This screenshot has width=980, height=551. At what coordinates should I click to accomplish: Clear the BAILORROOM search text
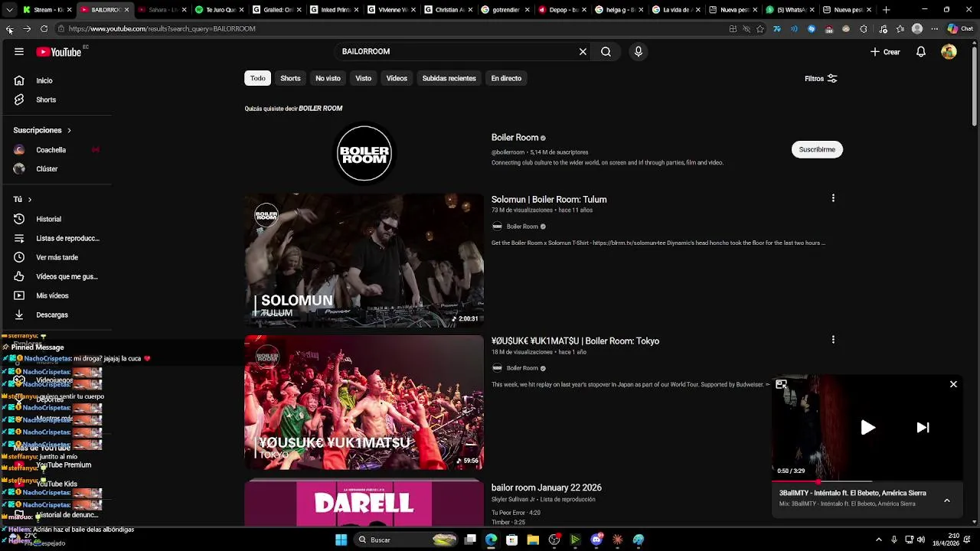click(x=583, y=52)
